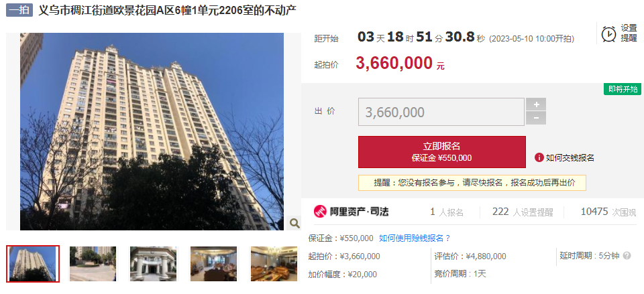644x294 pixels.
Task: Increase bid with the plus button
Action: click(536, 104)
